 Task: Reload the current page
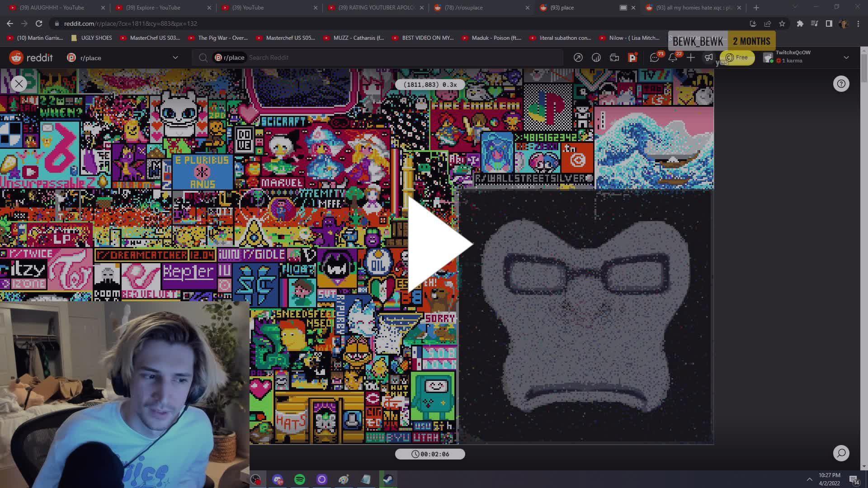[x=39, y=24]
